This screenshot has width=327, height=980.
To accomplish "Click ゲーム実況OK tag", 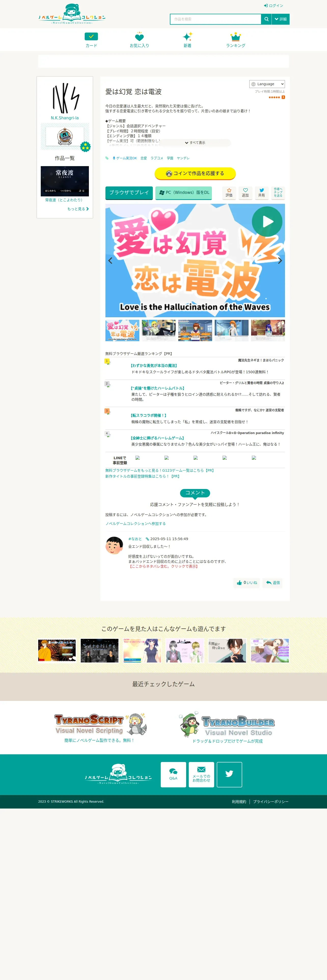I will (125, 158).
